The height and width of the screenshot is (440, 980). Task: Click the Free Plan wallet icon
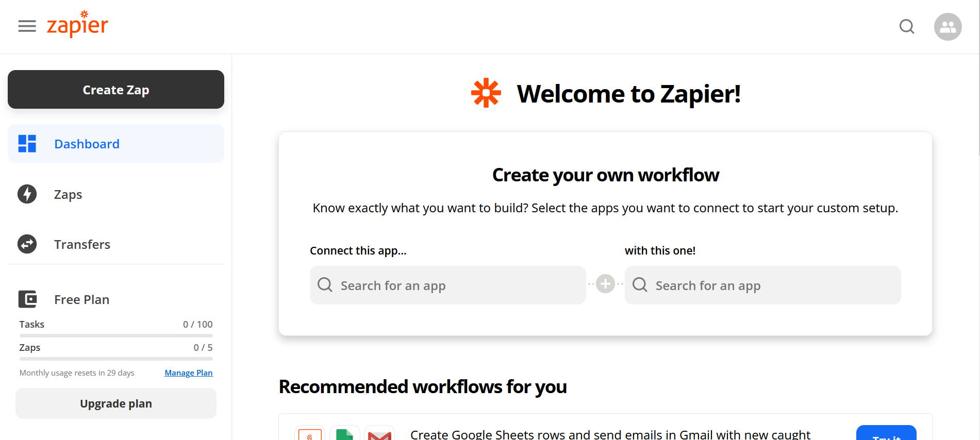click(27, 299)
